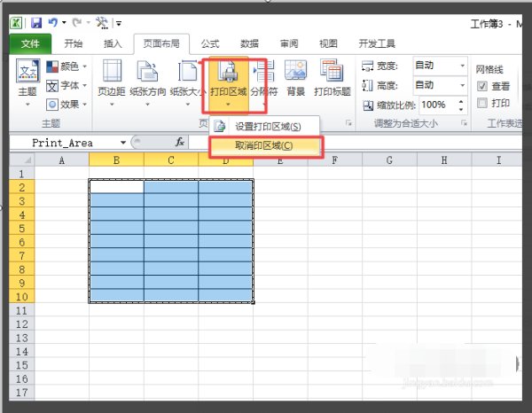Open the Undo history dropdown arrow

64,23
